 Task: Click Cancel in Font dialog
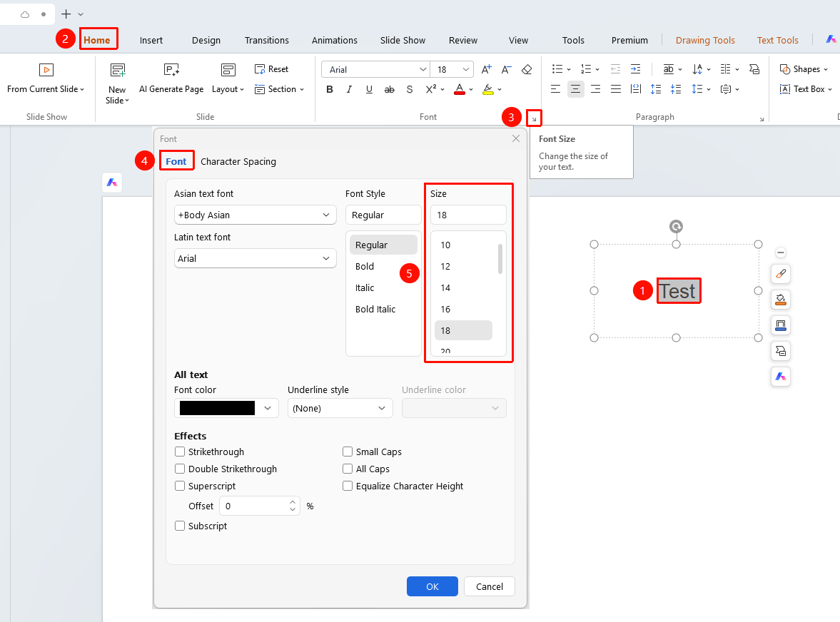tap(490, 586)
